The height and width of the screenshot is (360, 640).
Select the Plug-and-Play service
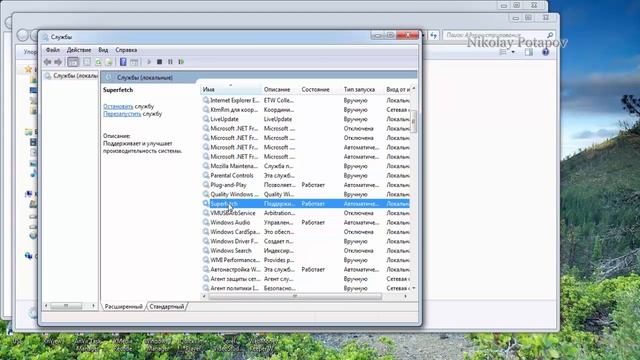tap(306, 185)
